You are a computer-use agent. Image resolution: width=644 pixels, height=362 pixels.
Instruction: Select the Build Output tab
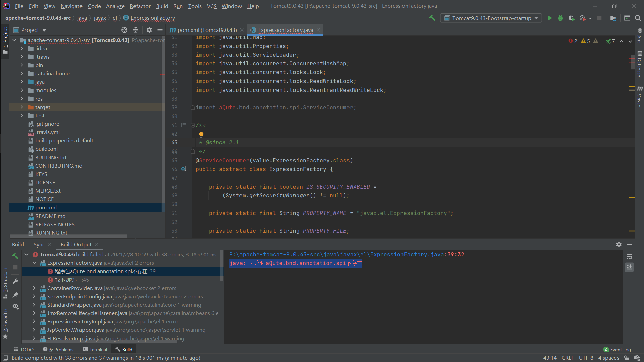76,244
